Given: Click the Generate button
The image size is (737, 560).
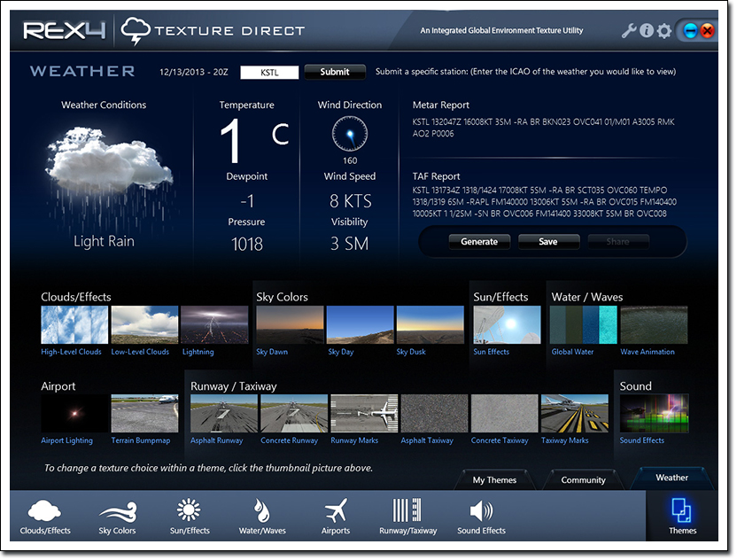Looking at the screenshot, I should 479,242.
